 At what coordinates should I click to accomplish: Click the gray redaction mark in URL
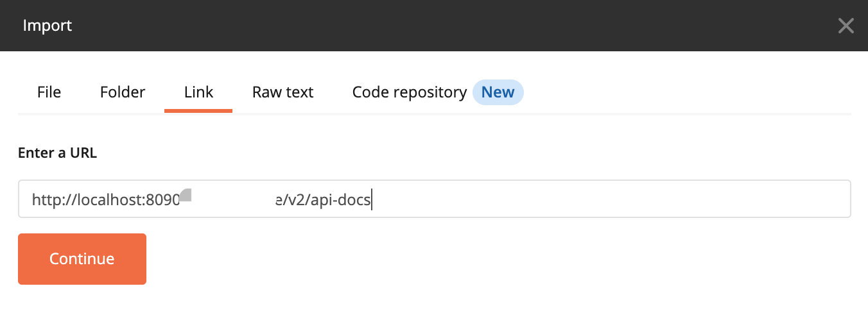pyautogui.click(x=186, y=196)
